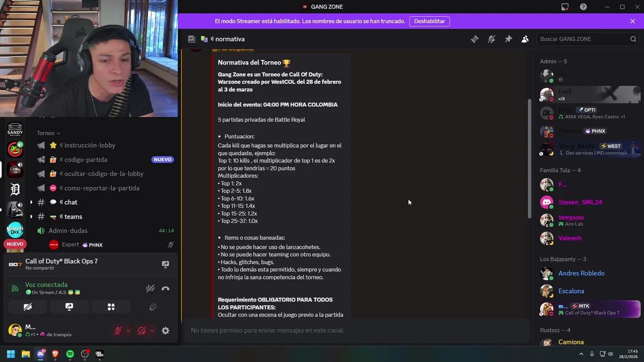This screenshot has height=362, width=644.
Task: Click stream share icon beside Call of Duty
Action: (x=166, y=264)
